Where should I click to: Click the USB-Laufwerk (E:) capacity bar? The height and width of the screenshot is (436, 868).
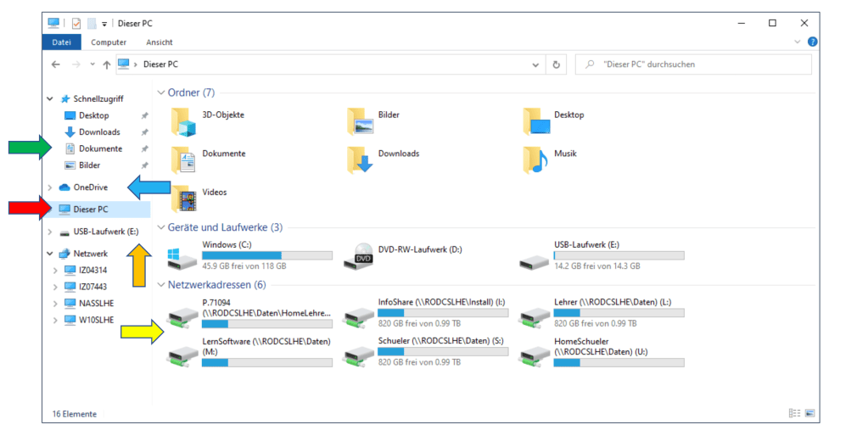coord(619,255)
